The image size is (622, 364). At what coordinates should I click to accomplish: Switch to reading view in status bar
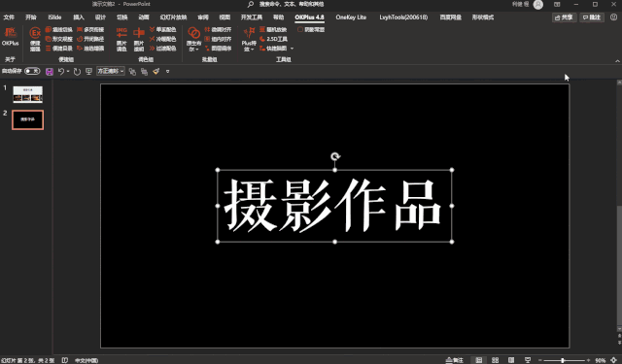coord(511,360)
